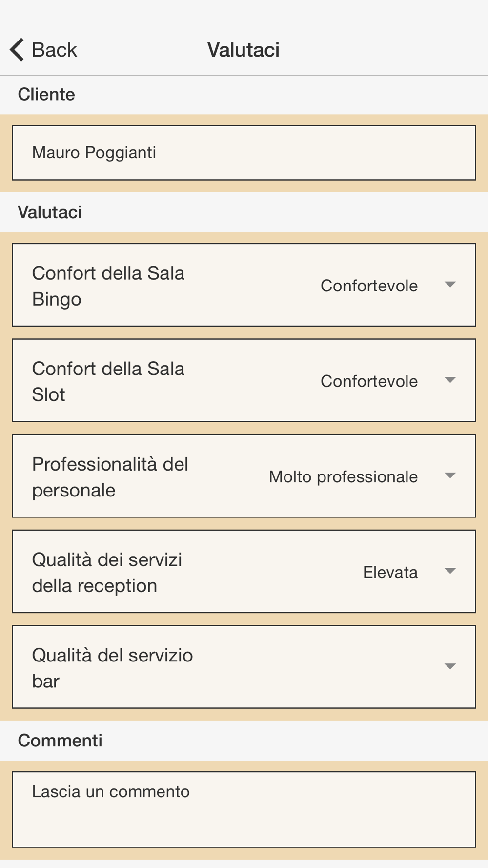Tap the Commenti section heading
Viewport: 488px width, 868px height.
click(x=60, y=741)
